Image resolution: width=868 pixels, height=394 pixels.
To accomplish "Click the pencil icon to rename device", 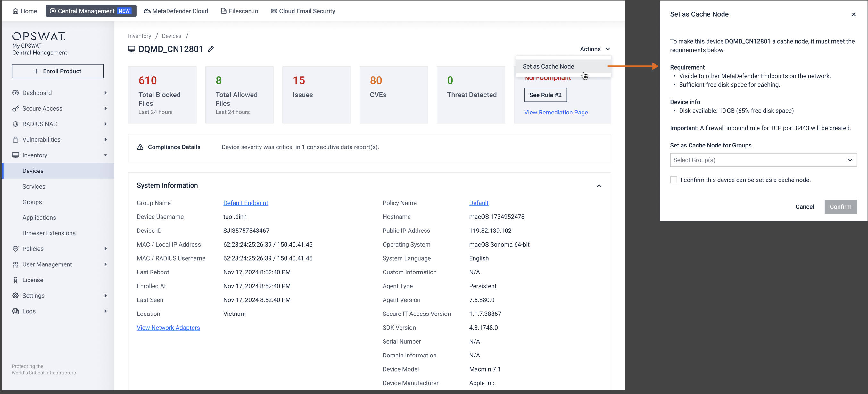I will 211,49.
